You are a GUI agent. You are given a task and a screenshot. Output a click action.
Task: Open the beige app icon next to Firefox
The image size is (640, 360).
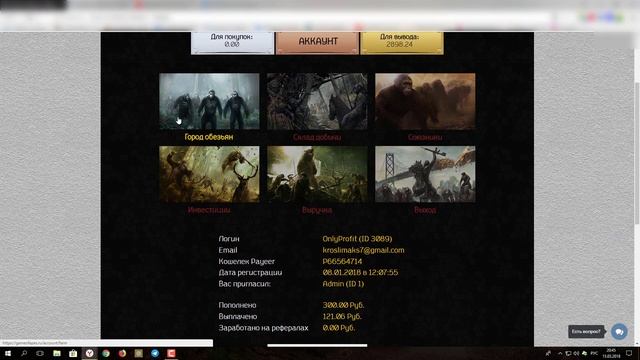pos(138,353)
